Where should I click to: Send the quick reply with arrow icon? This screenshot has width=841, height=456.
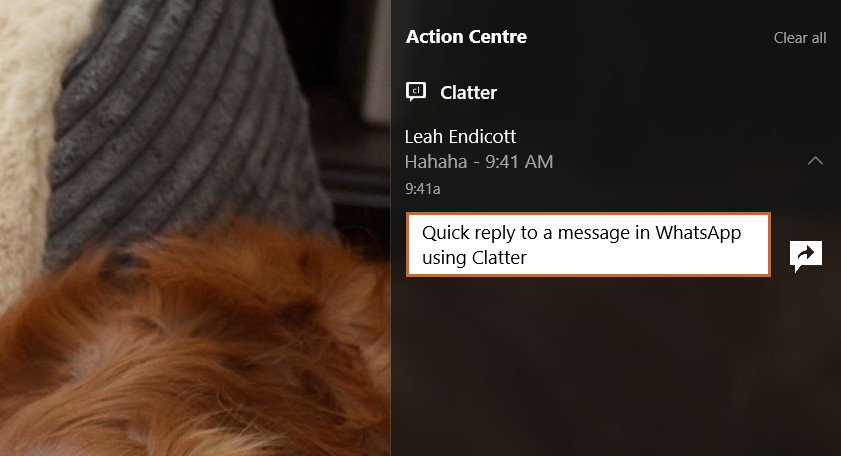click(x=806, y=255)
